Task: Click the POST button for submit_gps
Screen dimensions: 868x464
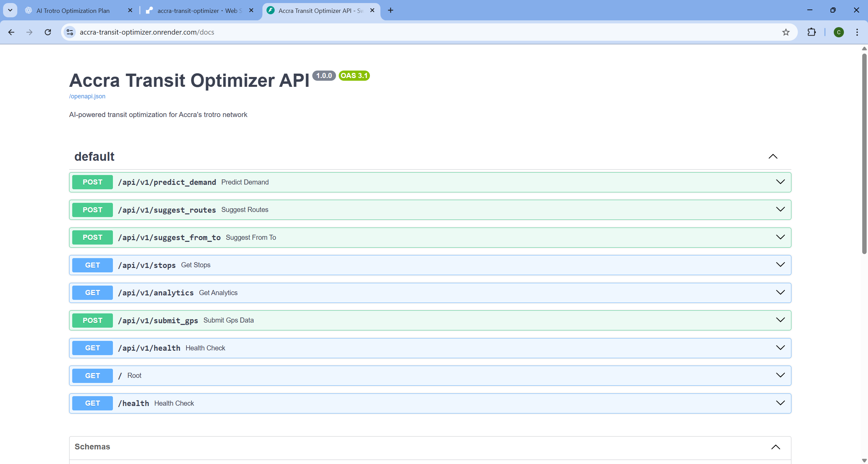Action: coord(92,321)
